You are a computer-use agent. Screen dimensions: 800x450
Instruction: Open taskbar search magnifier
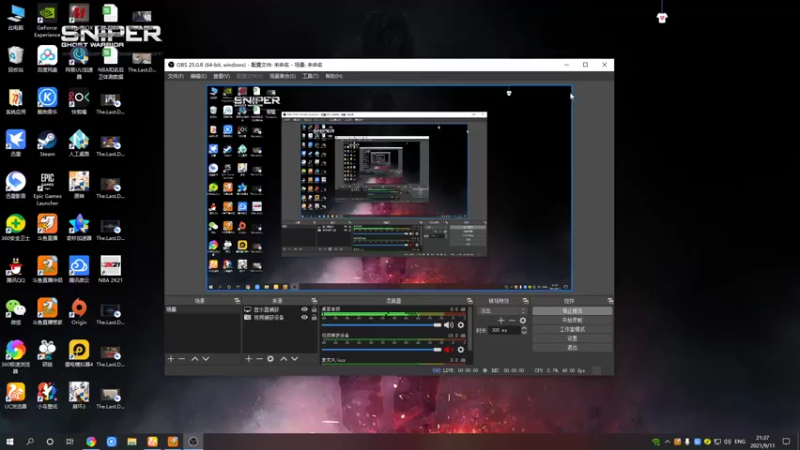click(30, 441)
